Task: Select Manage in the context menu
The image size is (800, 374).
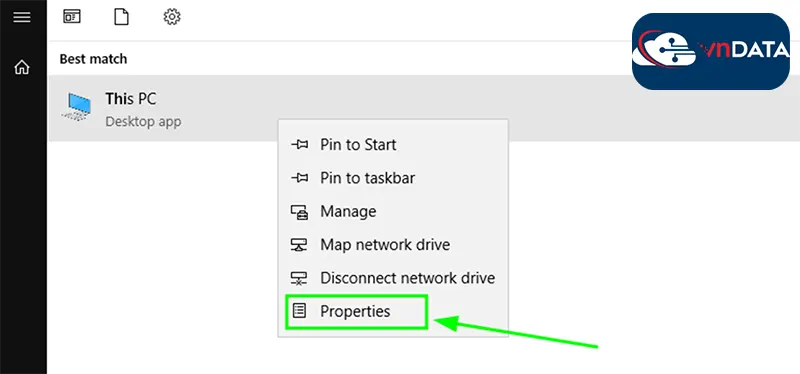Action: tap(393, 211)
